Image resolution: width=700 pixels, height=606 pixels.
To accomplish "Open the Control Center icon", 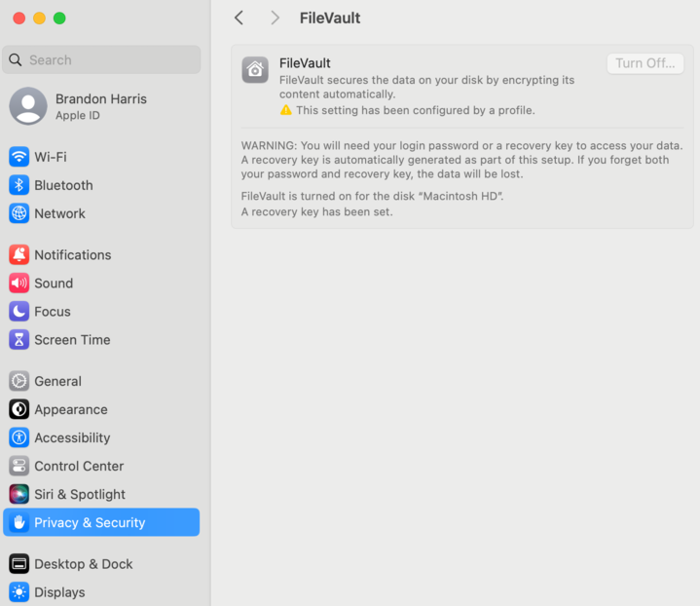I will (x=18, y=466).
